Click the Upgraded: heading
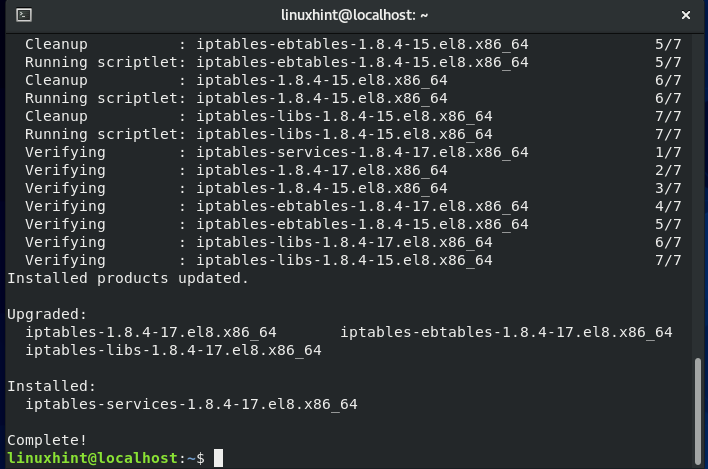The width and height of the screenshot is (708, 469). click(47, 314)
